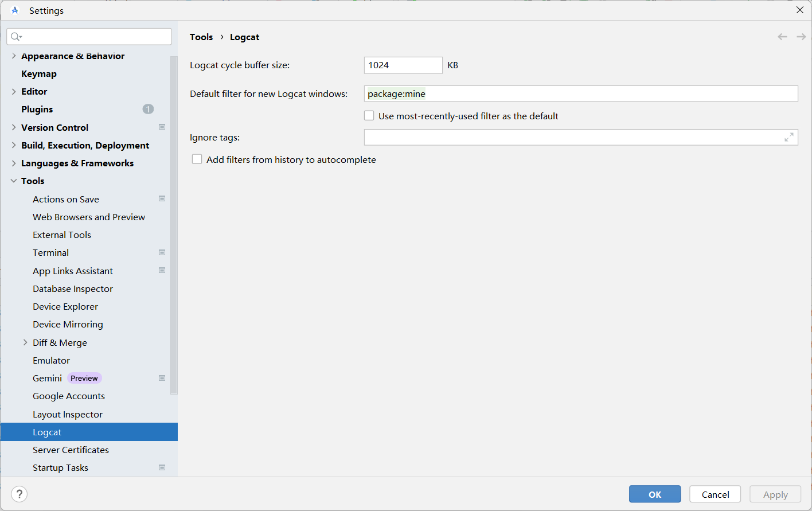The width and height of the screenshot is (812, 511).
Task: Click the search magnifier icon in settings
Action: (x=16, y=37)
